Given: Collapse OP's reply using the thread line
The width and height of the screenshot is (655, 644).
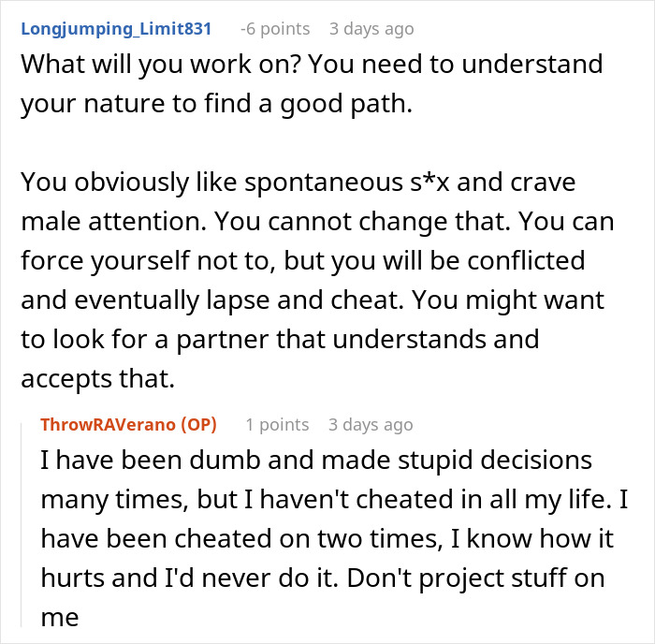Looking at the screenshot, I should (x=22, y=525).
